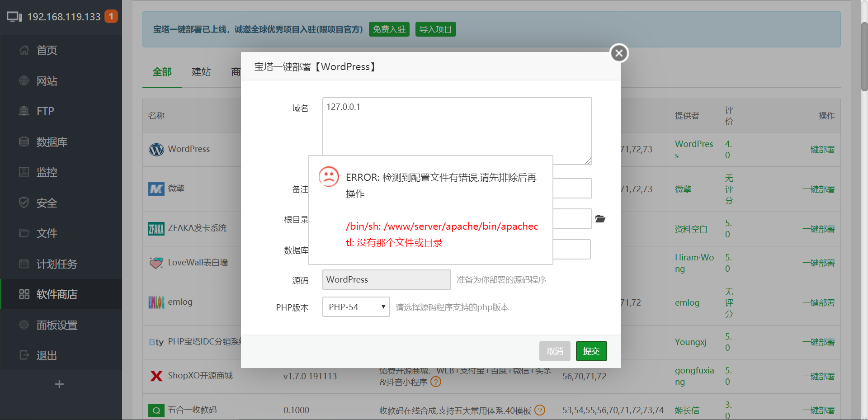Click help icon after 五合一收款码 description

point(540,410)
